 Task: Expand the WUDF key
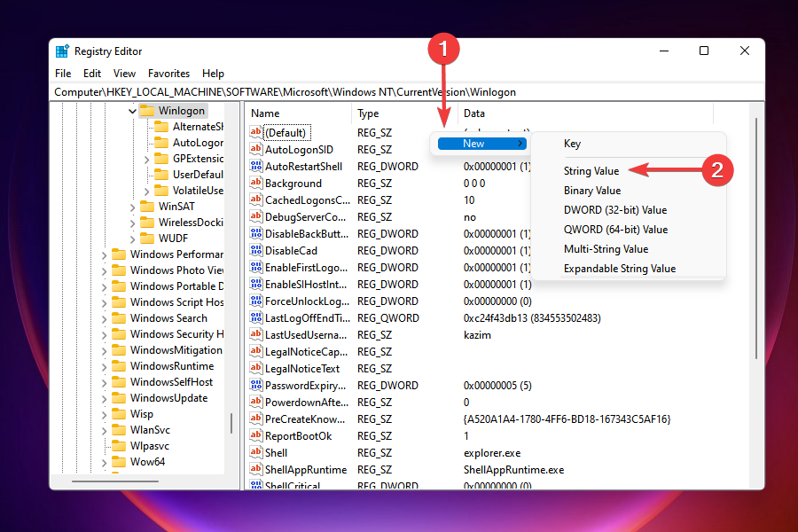[x=132, y=239]
